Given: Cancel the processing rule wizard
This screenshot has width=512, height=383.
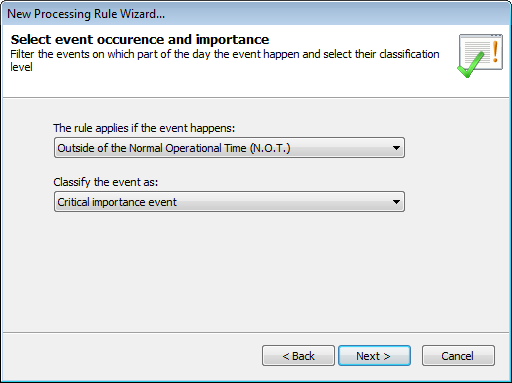Looking at the screenshot, I should [458, 356].
